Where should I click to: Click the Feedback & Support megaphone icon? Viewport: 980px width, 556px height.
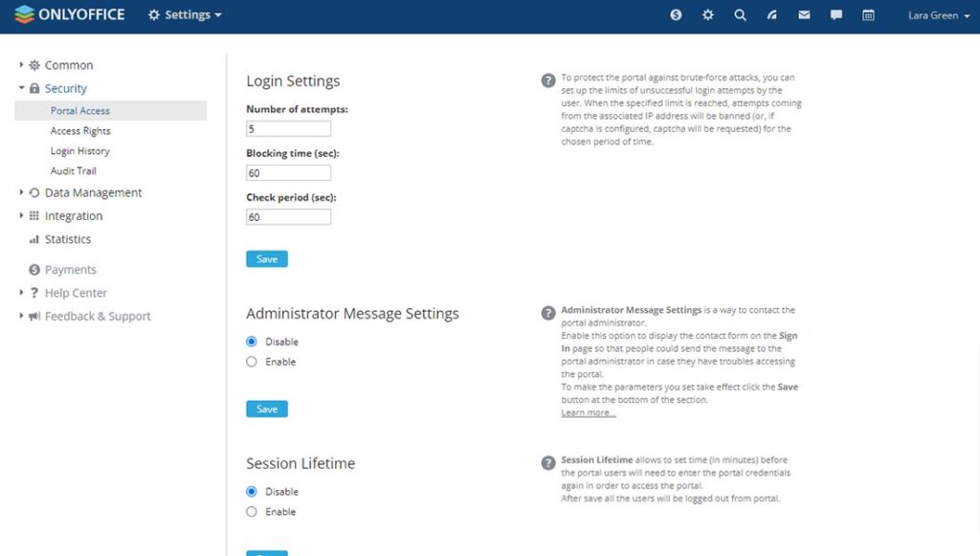(x=34, y=316)
